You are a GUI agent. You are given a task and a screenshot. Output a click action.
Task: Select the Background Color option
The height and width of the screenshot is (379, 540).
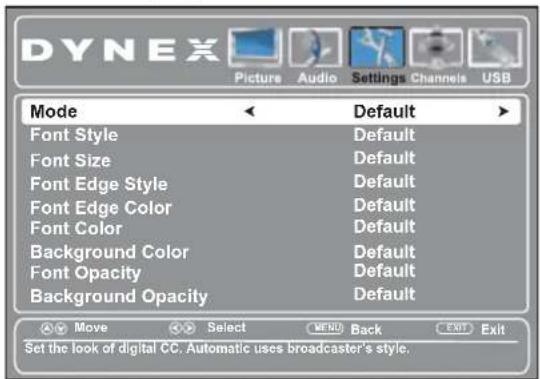(x=110, y=252)
